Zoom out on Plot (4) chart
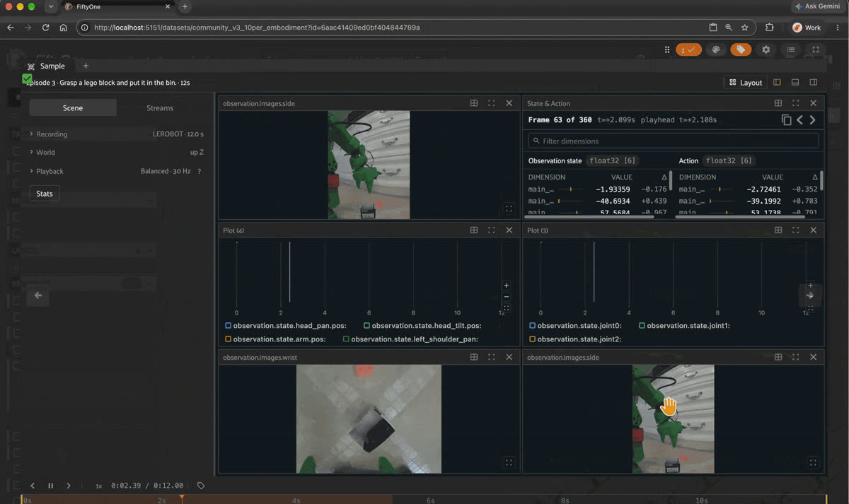This screenshot has height=504, width=849. (506, 297)
